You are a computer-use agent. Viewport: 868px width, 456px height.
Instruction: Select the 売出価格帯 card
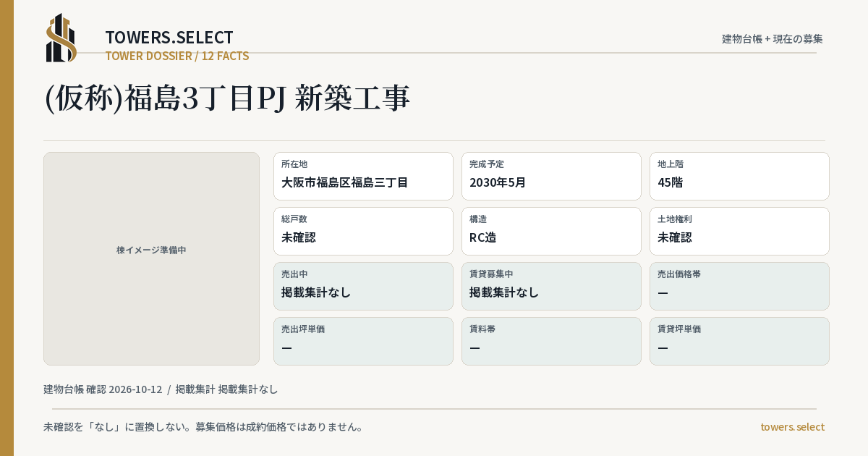(x=739, y=286)
